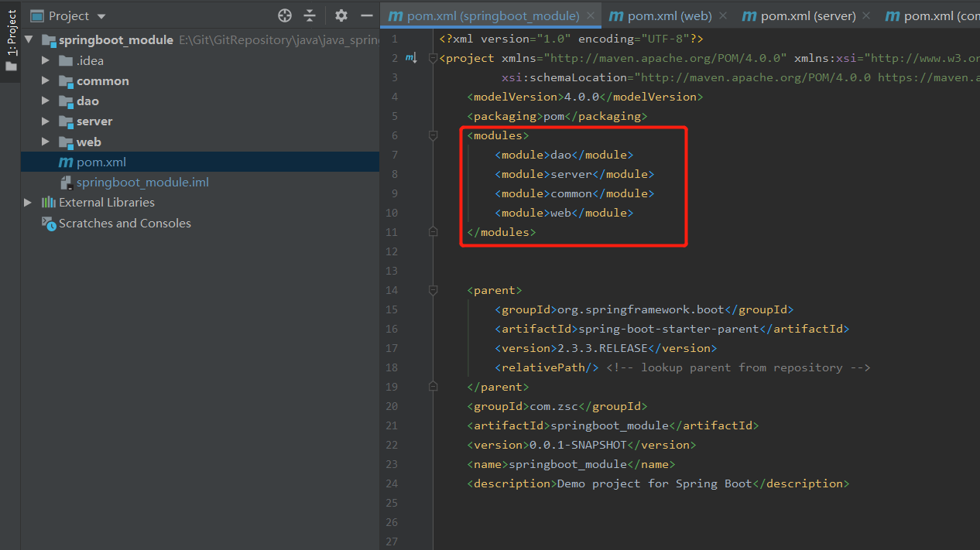The height and width of the screenshot is (550, 980).
Task: Expand External Libraries arrow
Action: (29, 203)
